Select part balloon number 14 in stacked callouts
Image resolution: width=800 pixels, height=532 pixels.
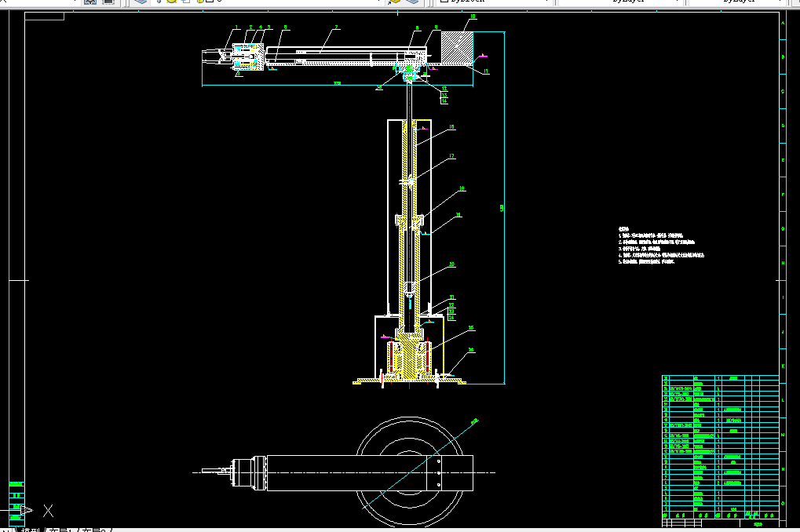[x=444, y=101]
